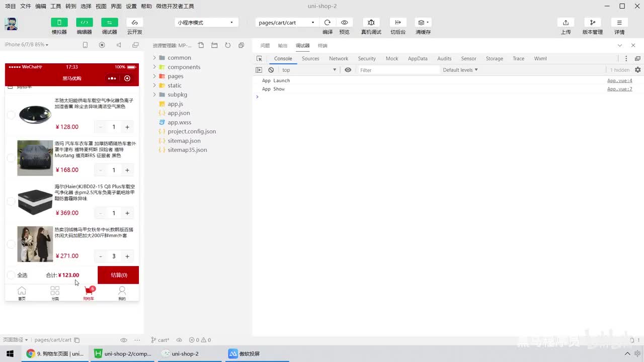Open the 页面路径 page path dropdown
Image resolution: width=644 pixels, height=362 pixels.
[x=16, y=340]
